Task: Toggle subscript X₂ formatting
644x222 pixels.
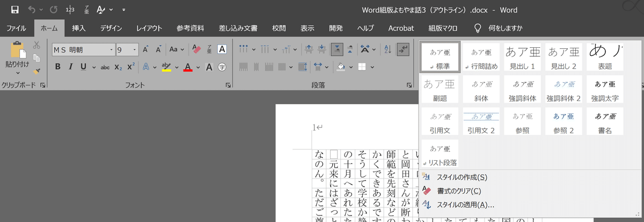Action: point(118,67)
